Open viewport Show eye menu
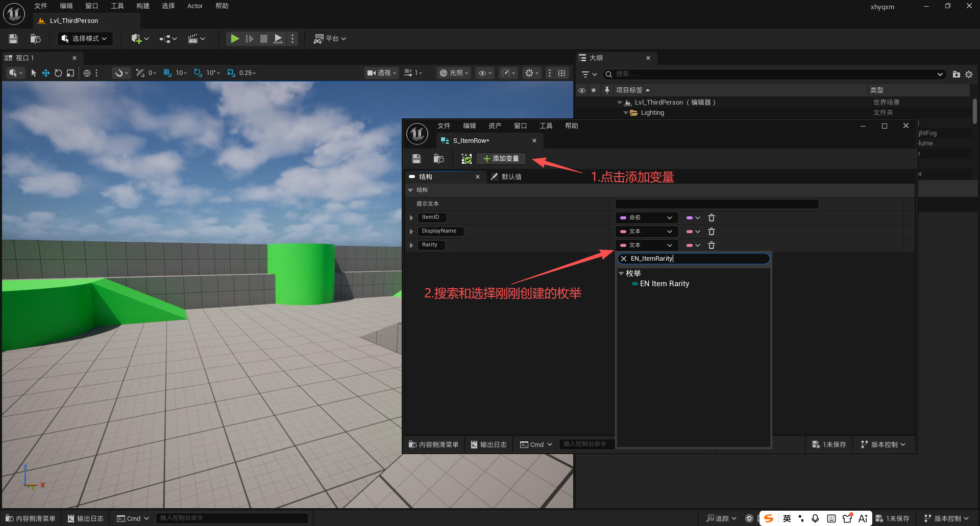Image resolution: width=980 pixels, height=526 pixels. 485,73
